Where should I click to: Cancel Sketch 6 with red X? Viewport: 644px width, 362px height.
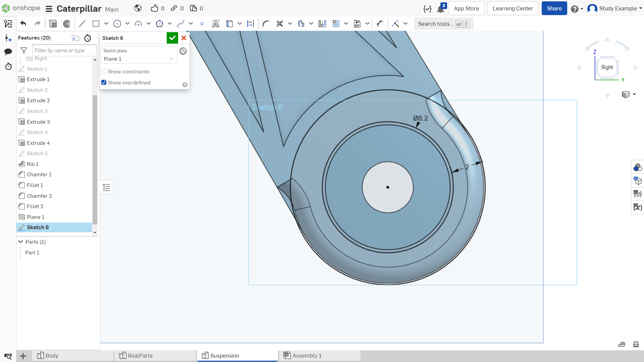[184, 38]
